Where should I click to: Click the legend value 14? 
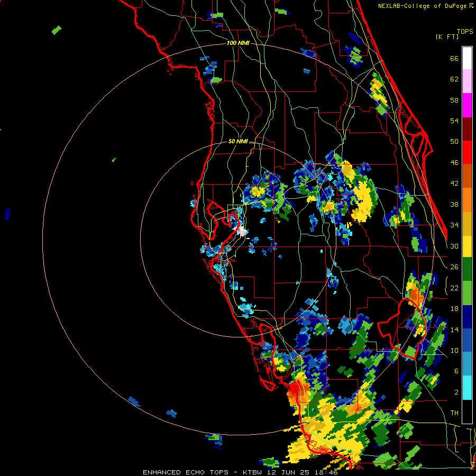454,329
